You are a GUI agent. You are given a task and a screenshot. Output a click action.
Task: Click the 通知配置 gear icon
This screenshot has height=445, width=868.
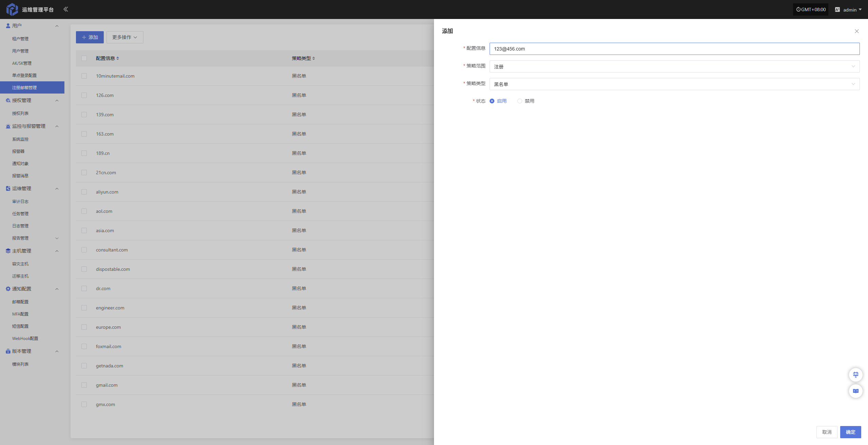[x=8, y=289]
